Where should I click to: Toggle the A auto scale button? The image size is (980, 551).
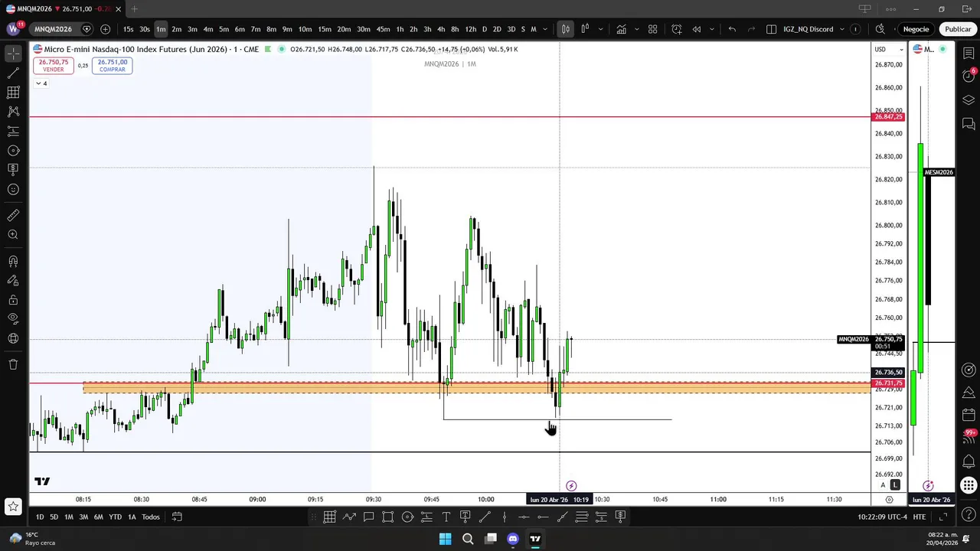point(883,485)
